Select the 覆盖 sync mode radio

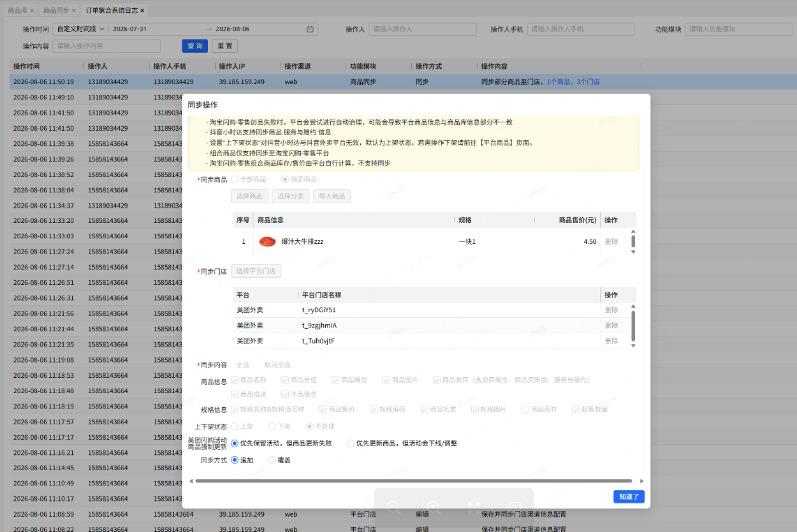(x=272, y=460)
